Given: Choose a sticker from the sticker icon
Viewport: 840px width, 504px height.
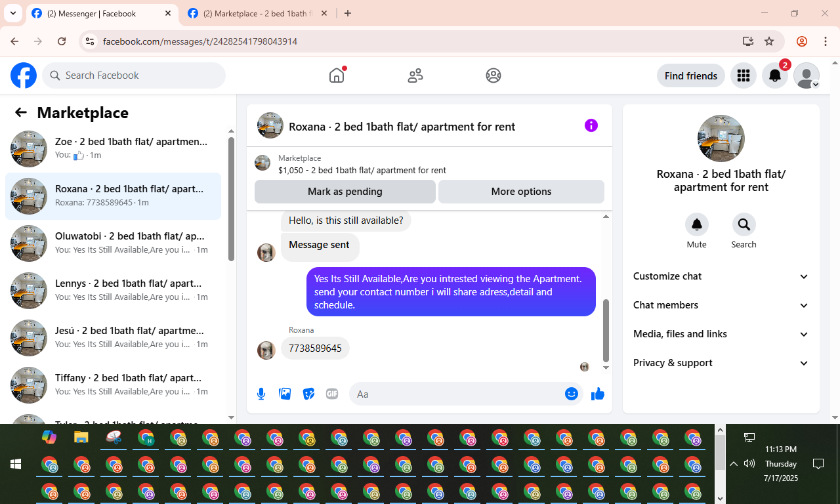Looking at the screenshot, I should coord(308,394).
